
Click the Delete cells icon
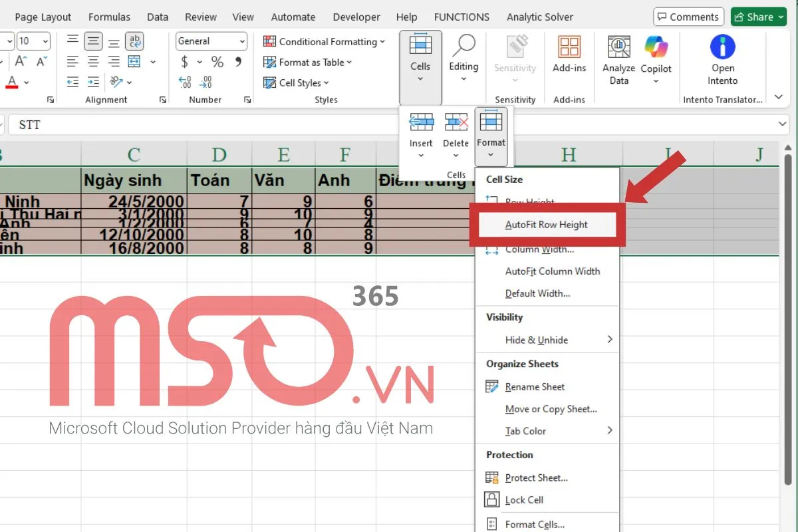pos(456,123)
